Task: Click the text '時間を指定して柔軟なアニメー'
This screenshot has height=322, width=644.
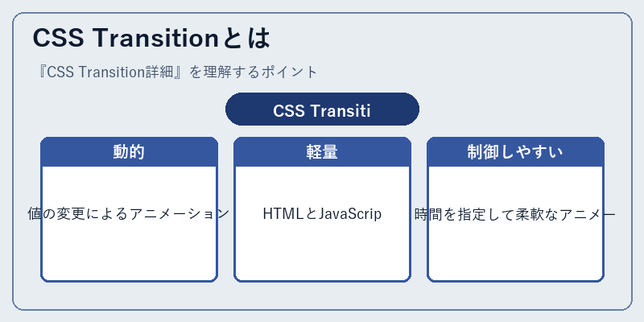Action: pos(515,213)
